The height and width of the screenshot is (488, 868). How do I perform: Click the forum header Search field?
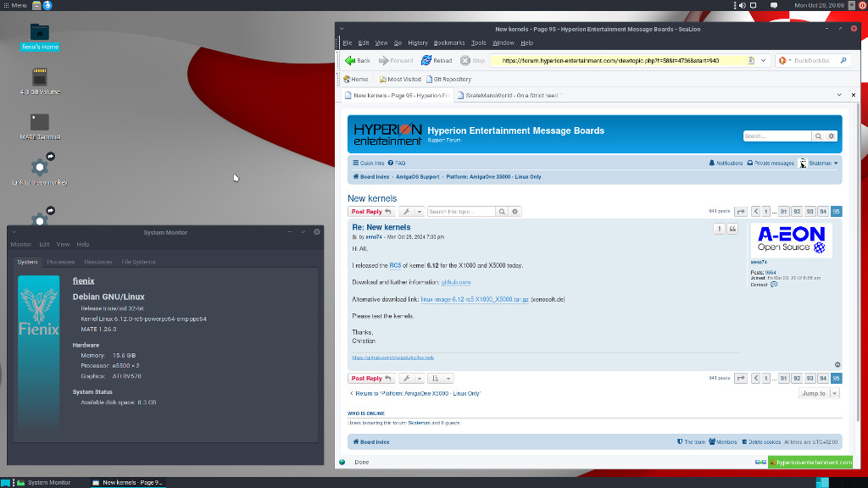click(x=777, y=136)
